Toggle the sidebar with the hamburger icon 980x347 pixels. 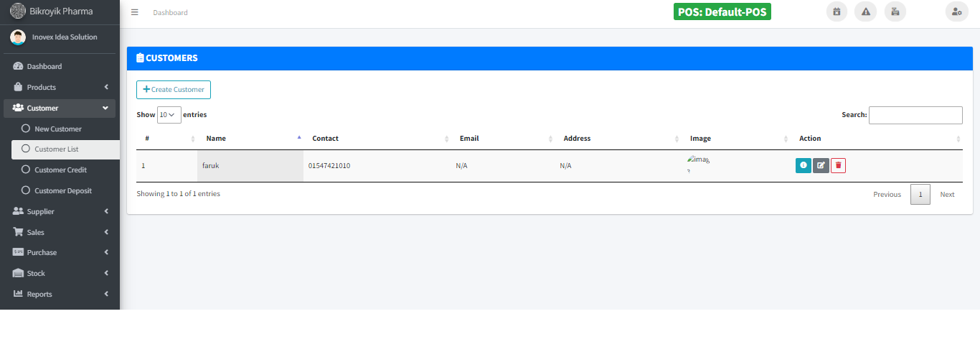pos(134,12)
